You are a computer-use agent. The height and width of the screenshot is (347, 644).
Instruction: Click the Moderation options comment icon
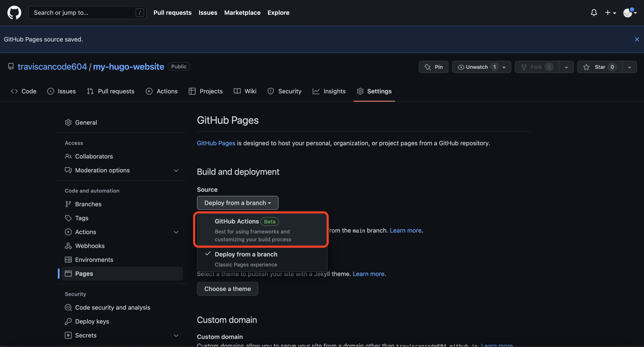[68, 170]
